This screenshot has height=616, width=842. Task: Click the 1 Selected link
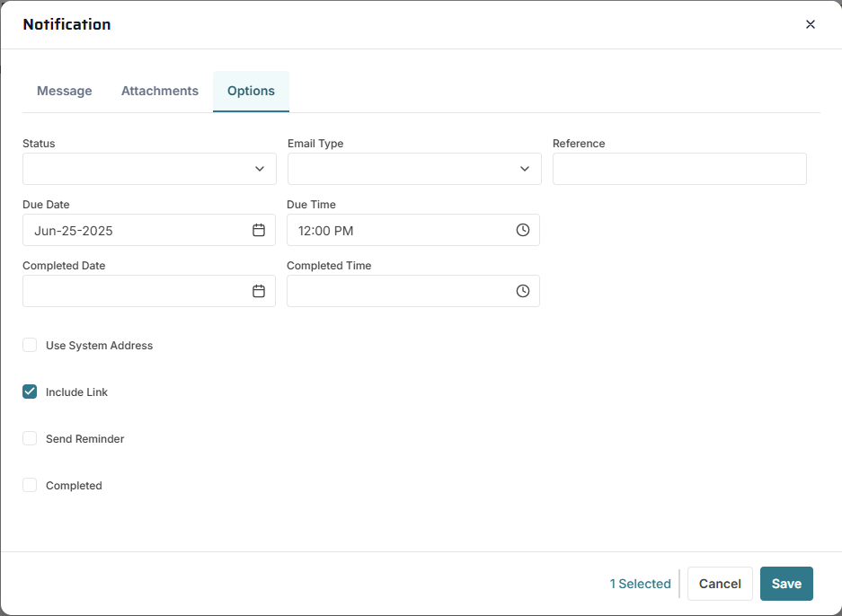coord(640,584)
